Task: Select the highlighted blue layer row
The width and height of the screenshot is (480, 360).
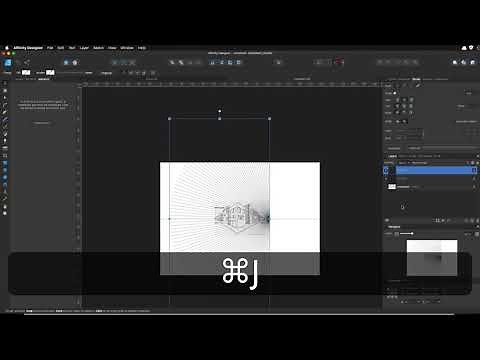Action: (436, 170)
